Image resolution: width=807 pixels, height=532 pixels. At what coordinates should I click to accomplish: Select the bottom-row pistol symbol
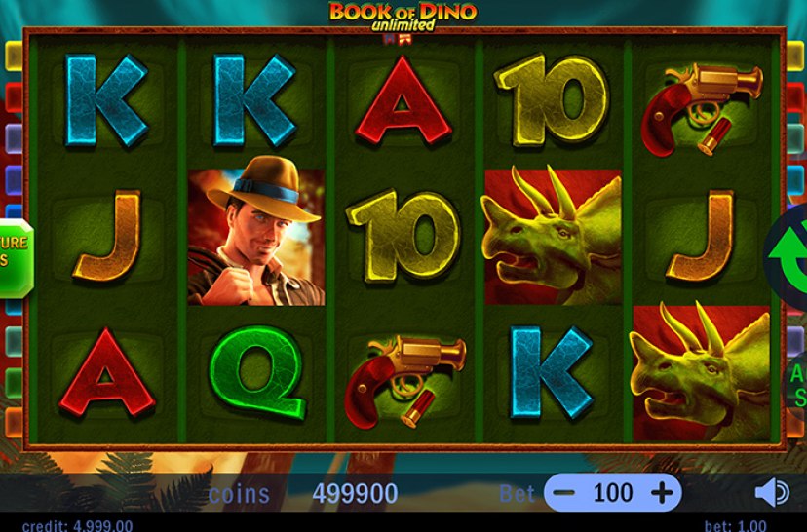405,382
